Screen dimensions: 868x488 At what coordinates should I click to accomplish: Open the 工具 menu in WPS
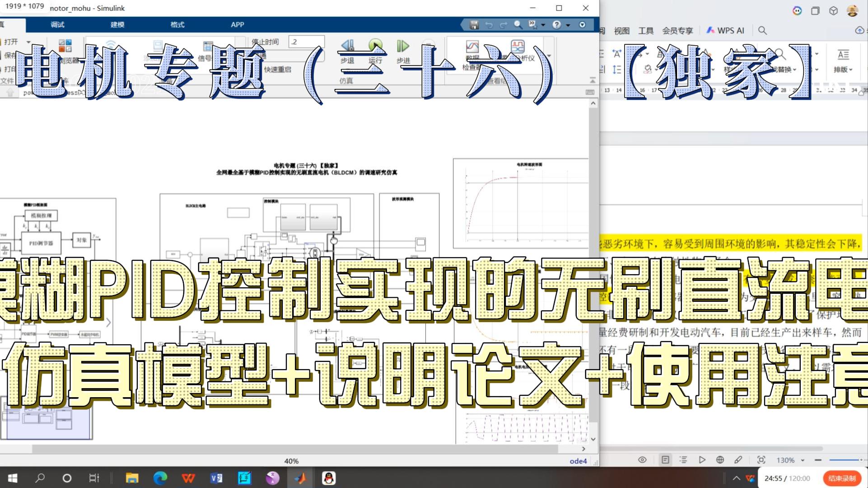(646, 31)
